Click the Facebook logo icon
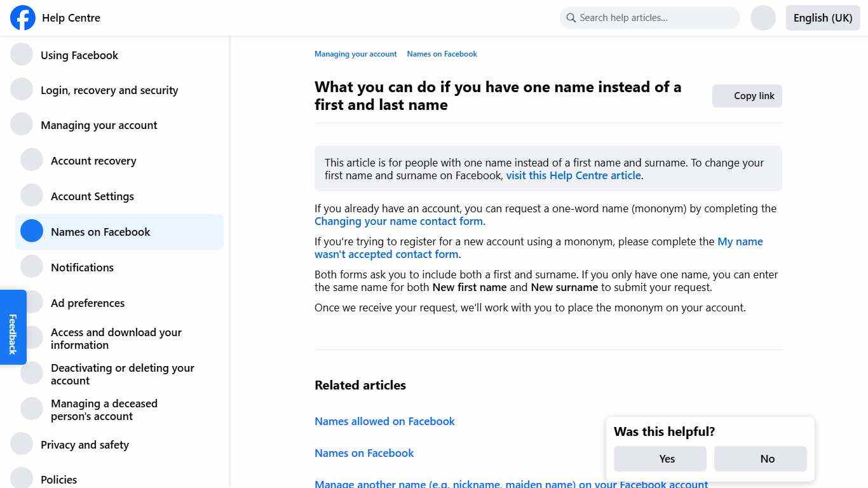Image resolution: width=868 pixels, height=488 pixels. pyautogui.click(x=22, y=18)
